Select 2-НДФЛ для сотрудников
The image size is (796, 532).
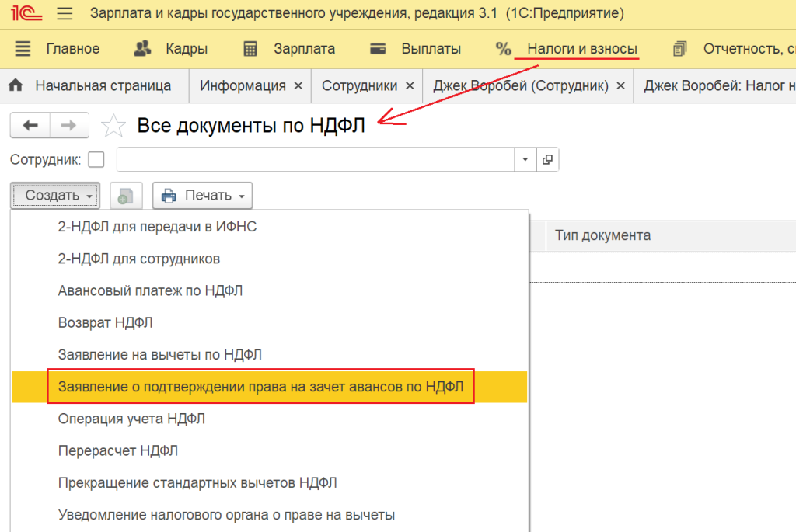tap(138, 259)
